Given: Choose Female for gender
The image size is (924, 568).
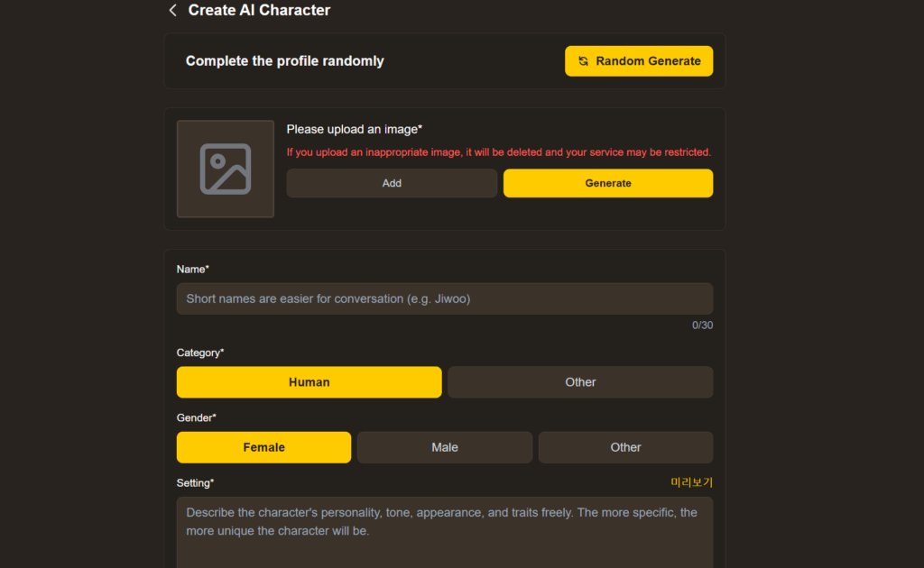Looking at the screenshot, I should point(263,446).
